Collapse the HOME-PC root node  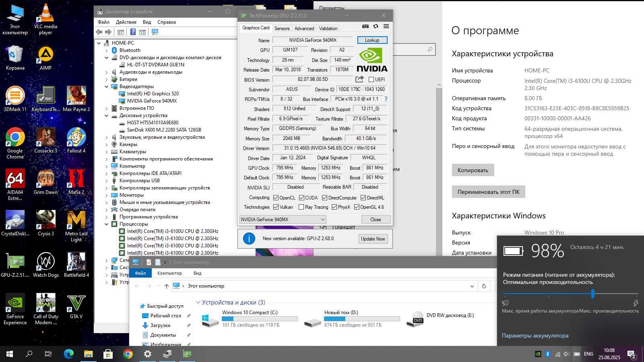click(99, 43)
